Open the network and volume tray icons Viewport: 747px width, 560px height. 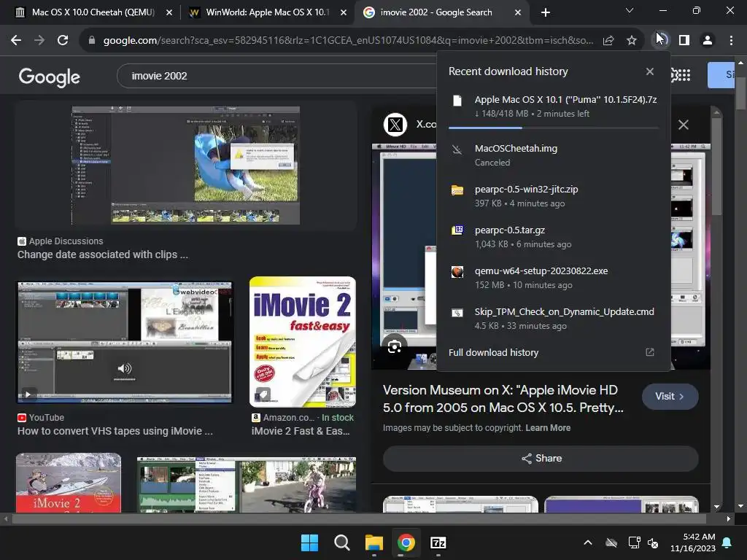click(643, 542)
